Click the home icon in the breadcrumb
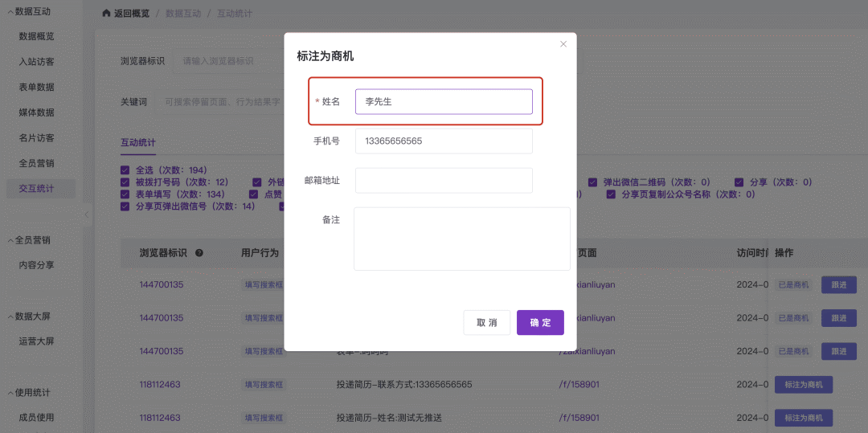868x433 pixels. 106,14
